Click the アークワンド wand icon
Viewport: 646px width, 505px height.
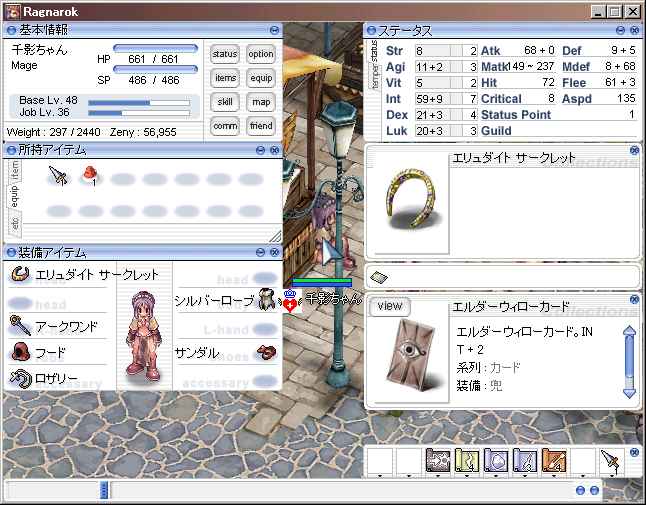pyautogui.click(x=20, y=325)
